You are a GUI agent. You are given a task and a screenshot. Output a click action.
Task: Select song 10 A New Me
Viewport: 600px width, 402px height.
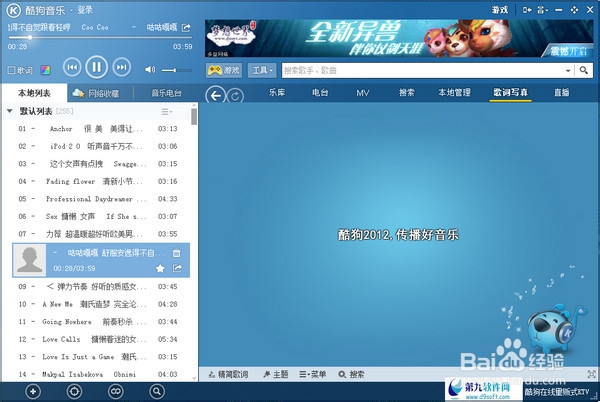98,304
